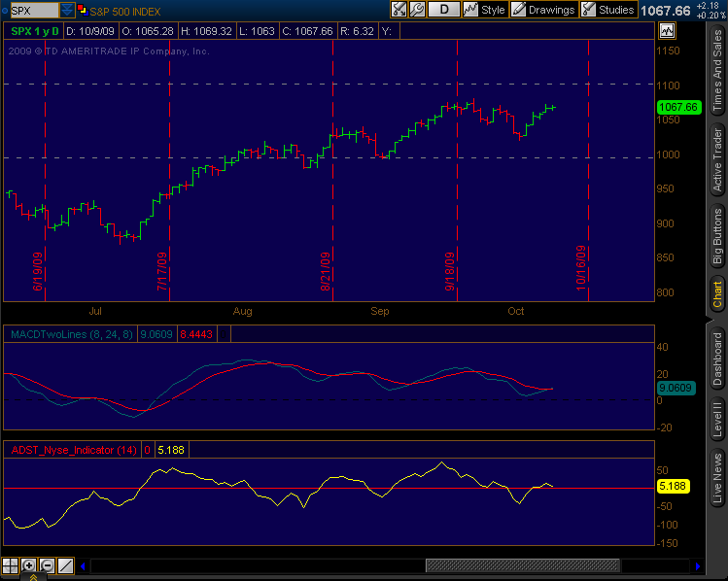Click the 9/18/09 expiration date marker

450,271
